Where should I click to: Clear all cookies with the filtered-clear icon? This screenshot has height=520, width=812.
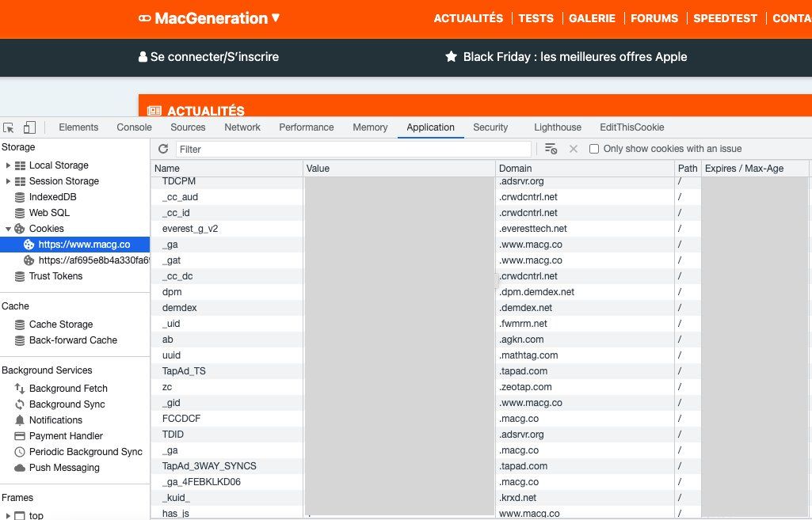(551, 149)
